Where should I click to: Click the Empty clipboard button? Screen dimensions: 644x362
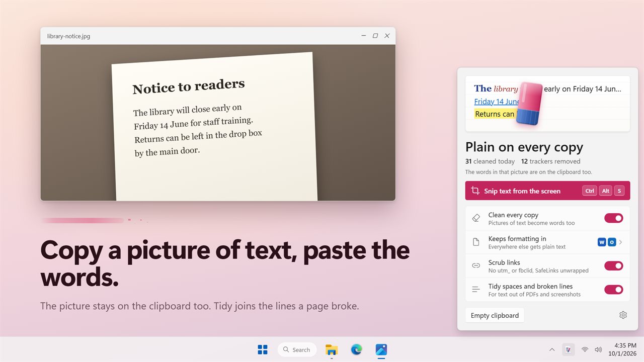(495, 315)
